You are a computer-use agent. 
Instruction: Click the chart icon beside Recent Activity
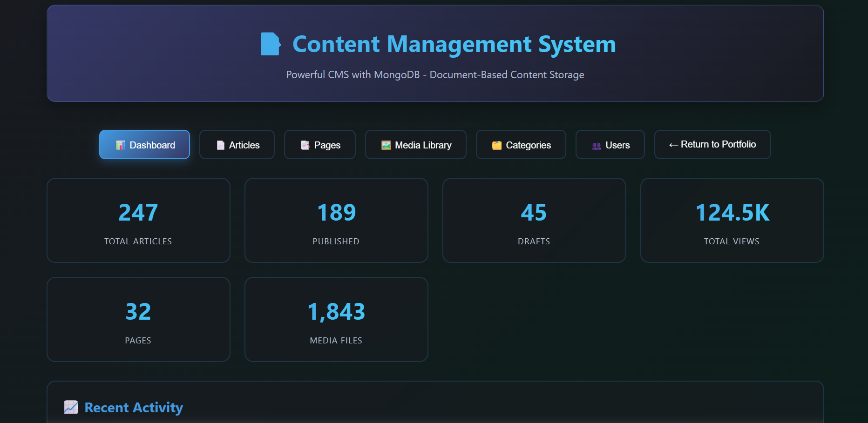(71, 407)
